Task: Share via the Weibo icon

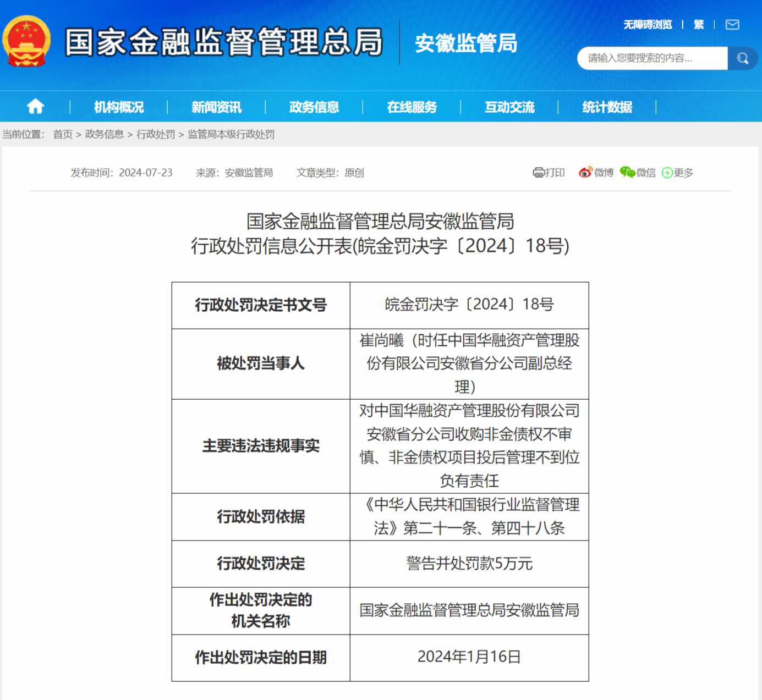Action: coord(585,173)
